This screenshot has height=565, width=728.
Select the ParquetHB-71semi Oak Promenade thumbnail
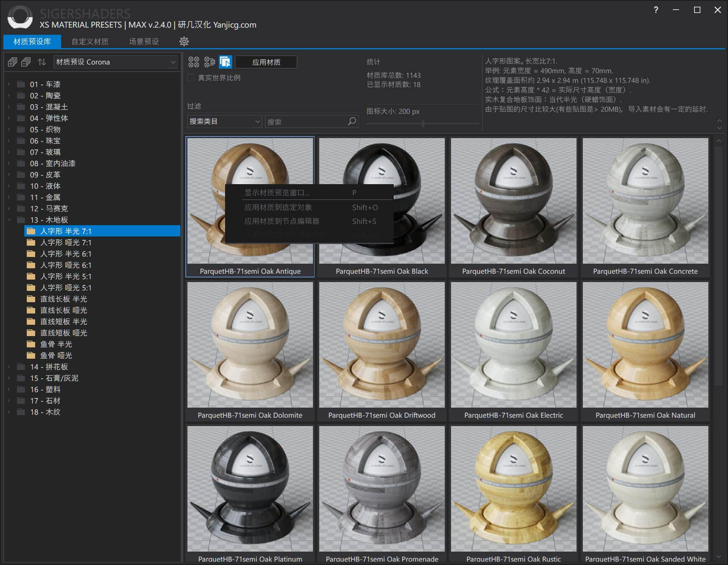(382, 494)
